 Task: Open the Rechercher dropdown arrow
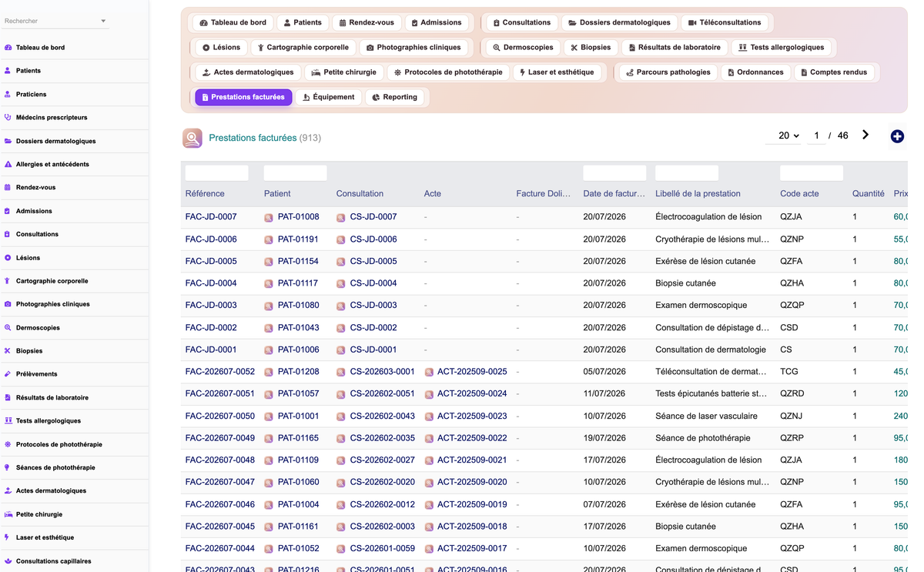(103, 22)
